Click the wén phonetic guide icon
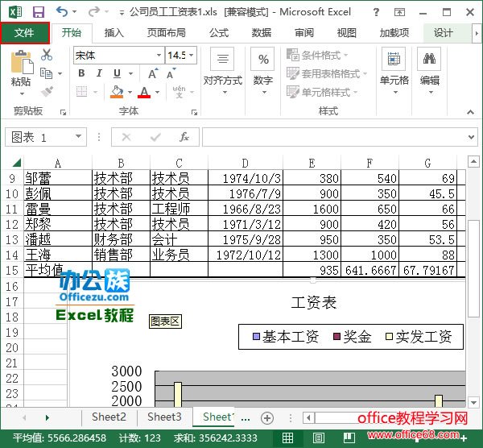The height and width of the screenshot is (448, 483). [179, 92]
